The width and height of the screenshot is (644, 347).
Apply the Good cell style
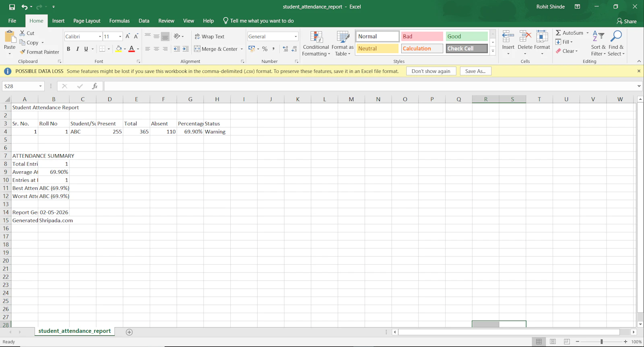click(466, 36)
